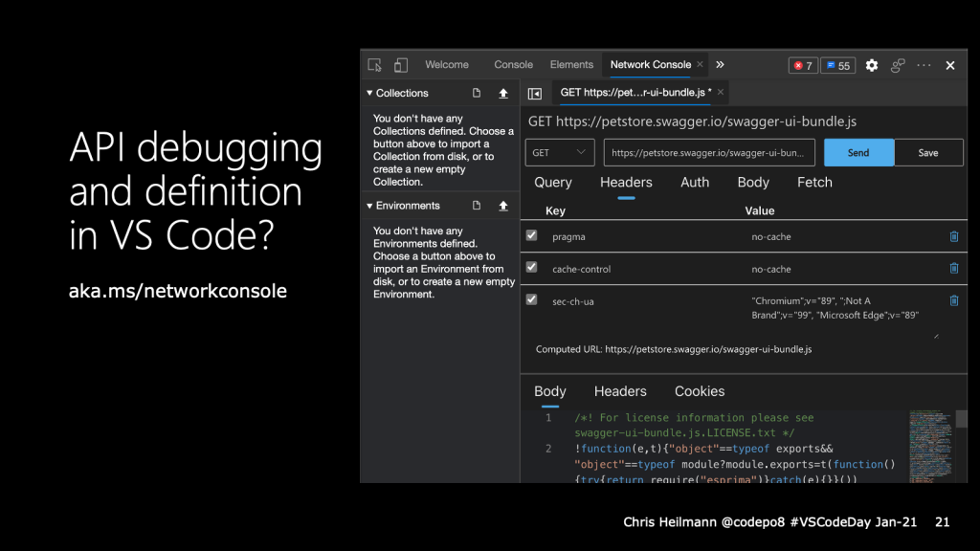Open the Auth request tab

pyautogui.click(x=695, y=183)
